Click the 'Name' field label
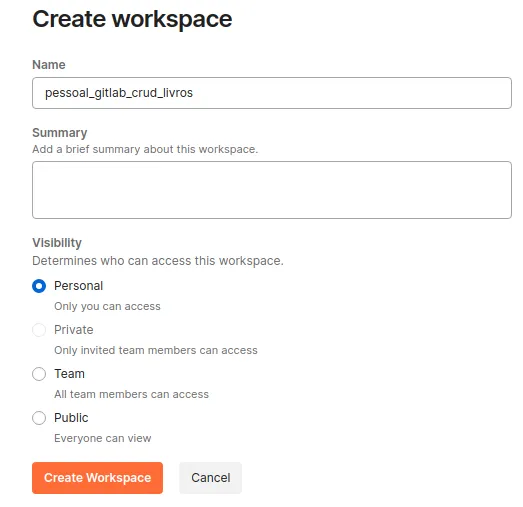 [x=49, y=64]
